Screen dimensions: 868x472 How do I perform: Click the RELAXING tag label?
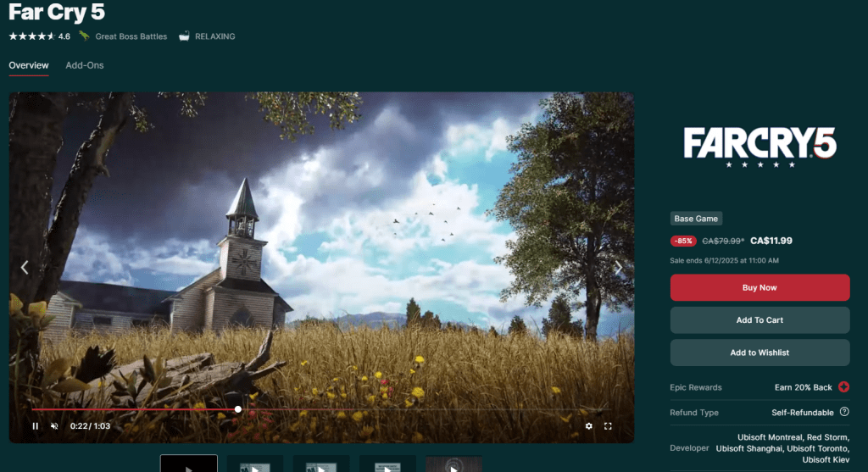(x=214, y=36)
